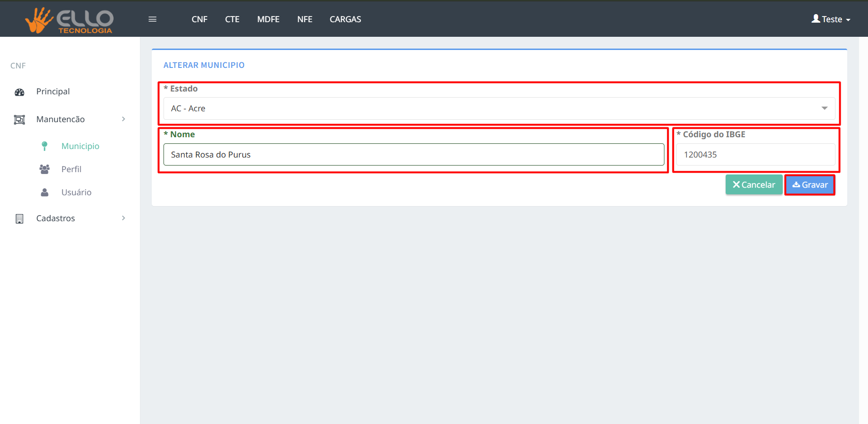868x424 pixels.
Task: Click the Principal dashboard icon
Action: click(x=19, y=92)
